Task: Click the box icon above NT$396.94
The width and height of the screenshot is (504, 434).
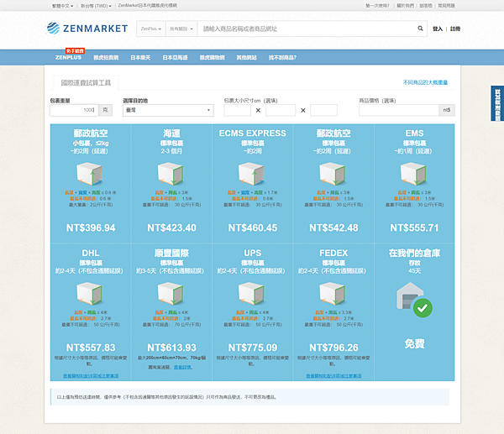Action: [89, 174]
